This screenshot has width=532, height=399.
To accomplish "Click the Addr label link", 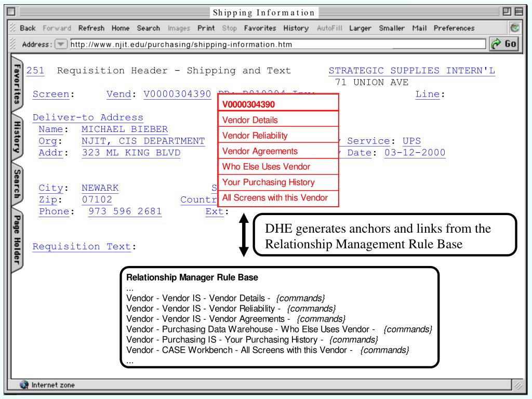I will point(51,153).
